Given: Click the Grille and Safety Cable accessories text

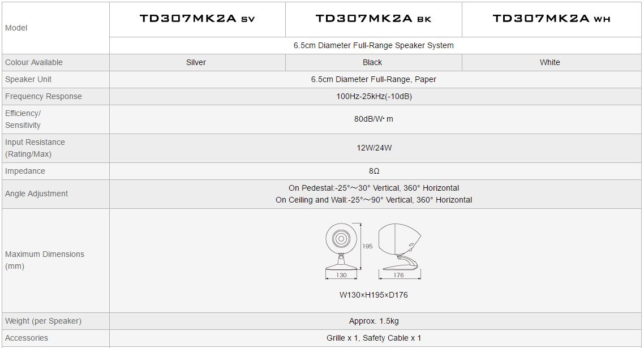Looking at the screenshot, I should pos(373,338).
